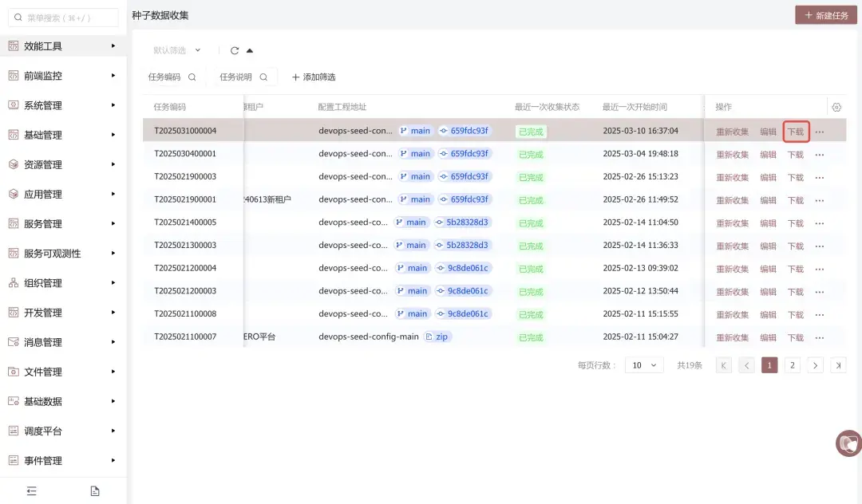
Task: Click the collapse sidebar menu icon
Action: pos(31,490)
